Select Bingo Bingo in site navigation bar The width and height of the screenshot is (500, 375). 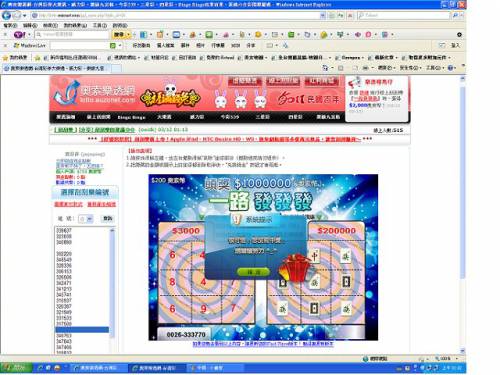pyautogui.click(x=131, y=117)
